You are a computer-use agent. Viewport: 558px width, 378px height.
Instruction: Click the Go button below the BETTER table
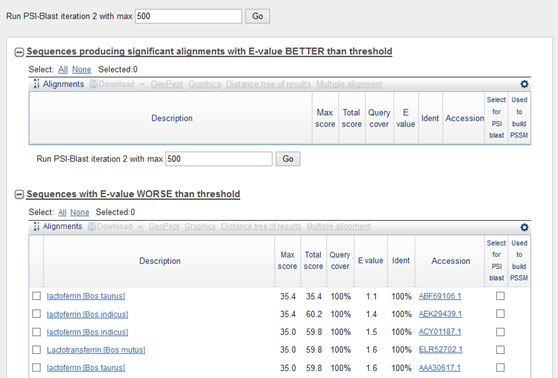(x=288, y=159)
